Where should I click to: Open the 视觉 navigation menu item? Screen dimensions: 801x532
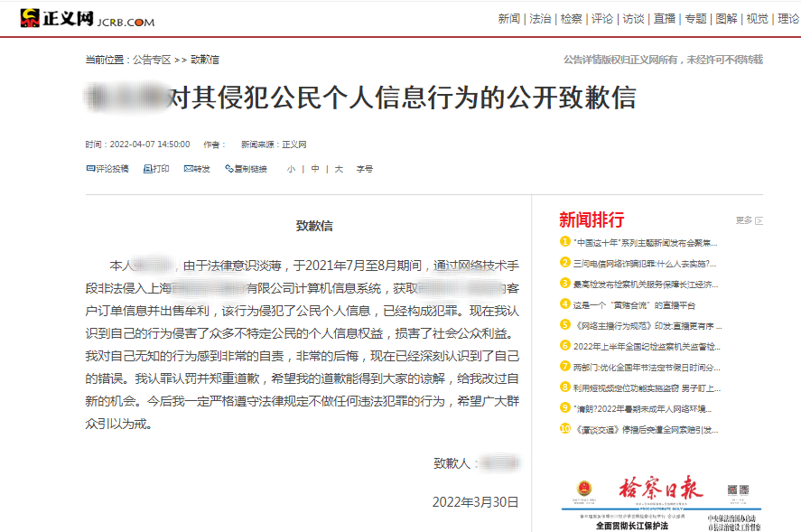(x=758, y=19)
